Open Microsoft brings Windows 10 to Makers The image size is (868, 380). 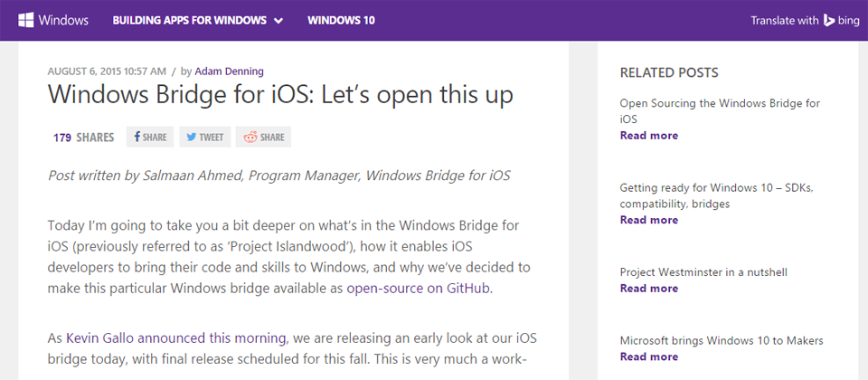(x=721, y=340)
